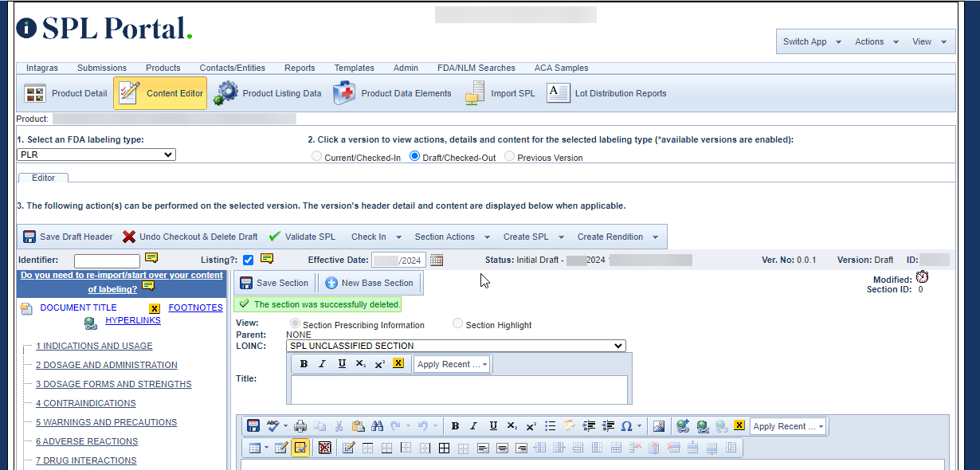Screen dimensions: 980x470
Task: Open 4 CONTRAINDICATIONS section in tree
Action: pos(86,403)
